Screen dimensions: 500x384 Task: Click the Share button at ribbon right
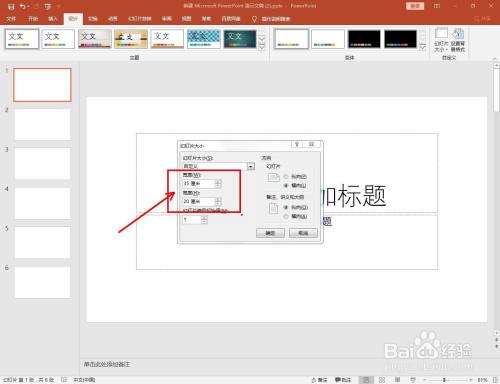pyautogui.click(x=483, y=19)
